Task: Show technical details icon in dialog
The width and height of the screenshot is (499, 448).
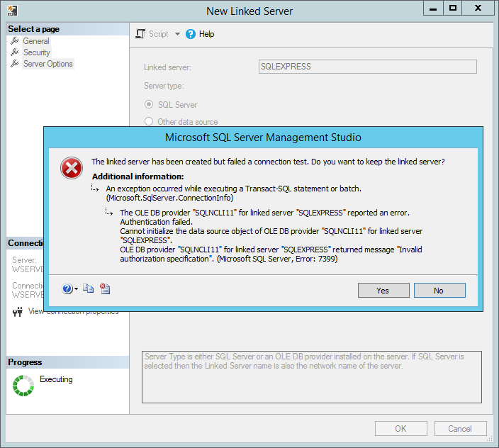Action: click(105, 289)
